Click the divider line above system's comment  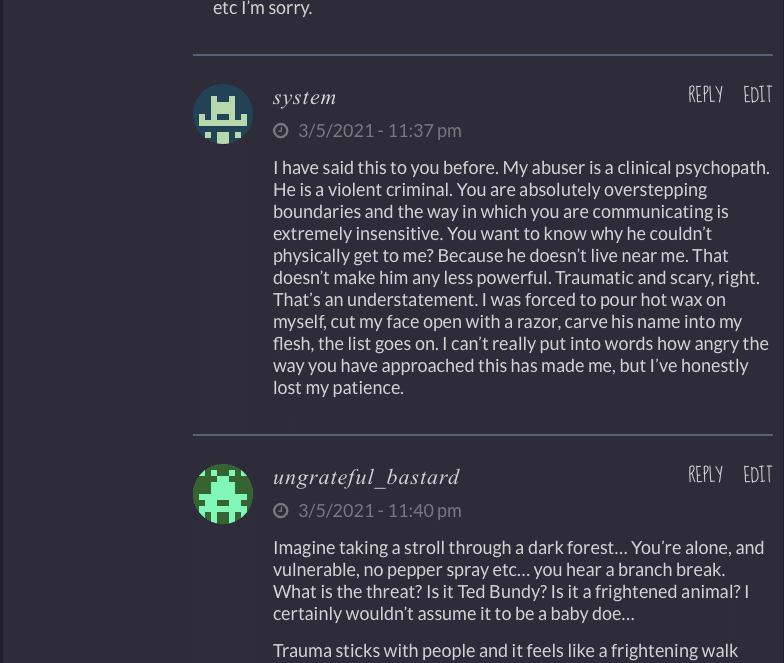(482, 54)
